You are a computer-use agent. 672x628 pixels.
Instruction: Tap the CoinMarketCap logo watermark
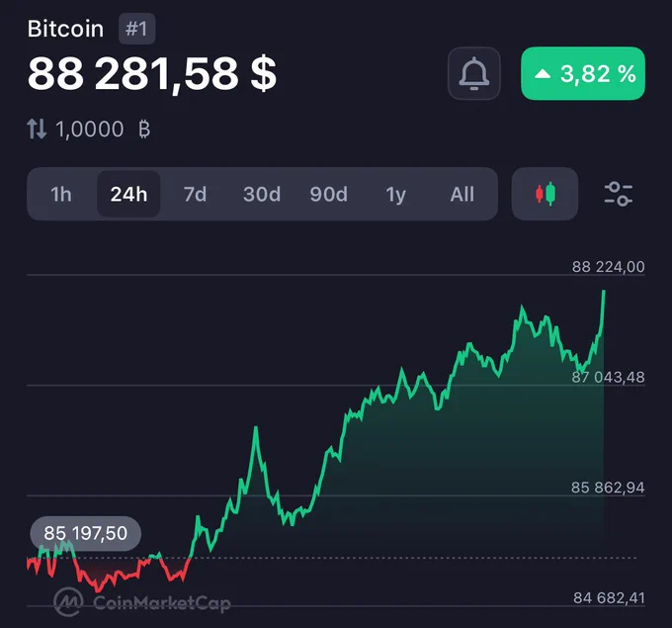click(142, 602)
